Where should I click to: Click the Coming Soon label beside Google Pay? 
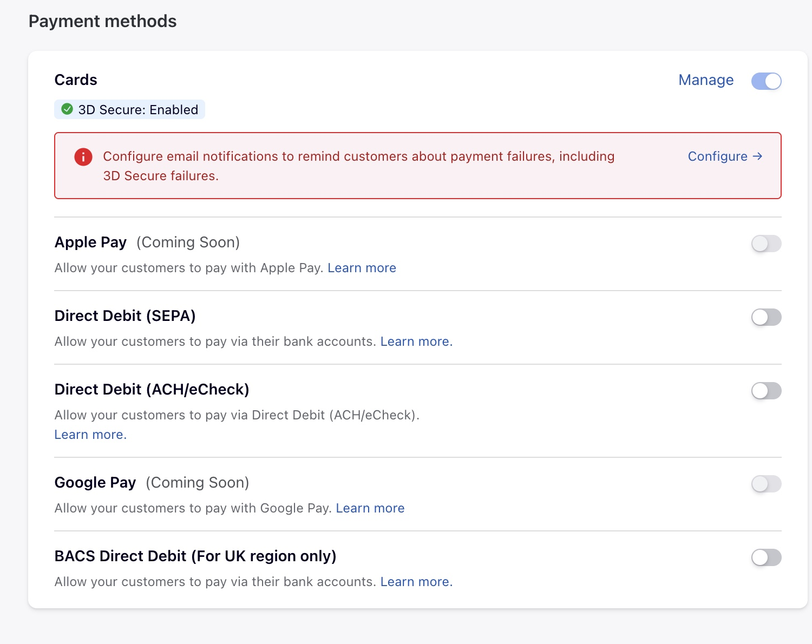(198, 483)
